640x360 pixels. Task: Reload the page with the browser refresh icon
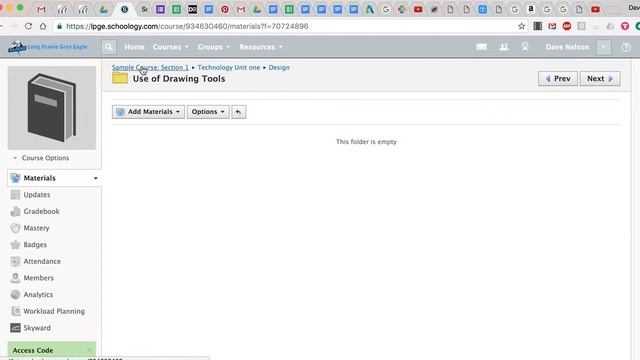tap(28, 26)
